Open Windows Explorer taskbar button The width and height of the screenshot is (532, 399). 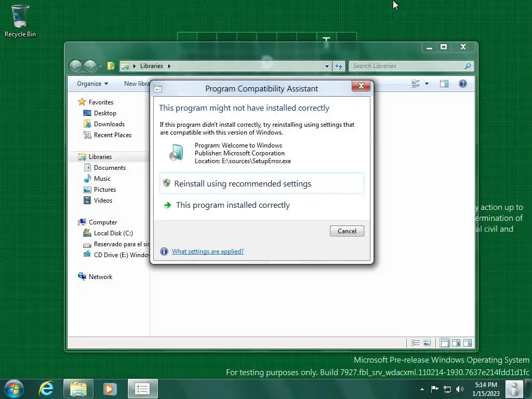[x=78, y=389]
